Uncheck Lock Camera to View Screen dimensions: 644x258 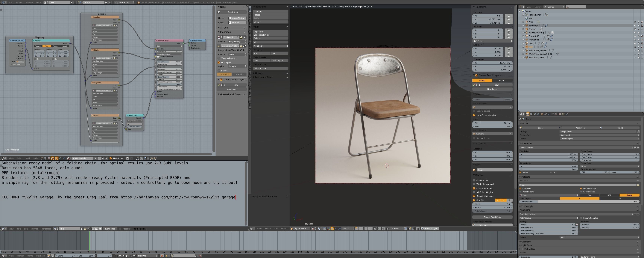coord(474,115)
